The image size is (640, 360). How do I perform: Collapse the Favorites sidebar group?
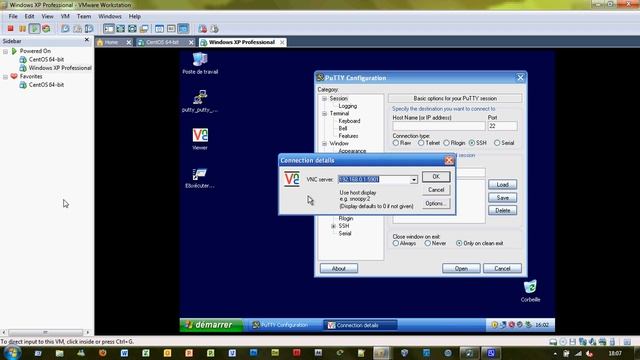coord(5,77)
